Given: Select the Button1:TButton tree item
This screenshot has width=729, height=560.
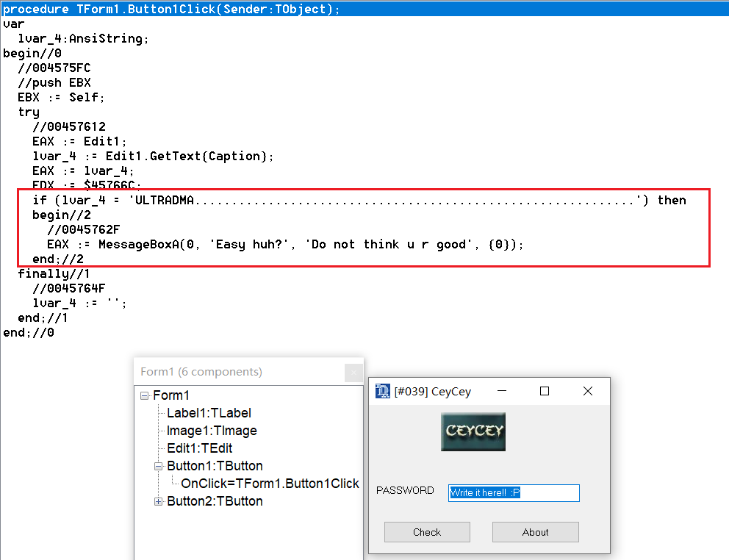Looking at the screenshot, I should [215, 466].
